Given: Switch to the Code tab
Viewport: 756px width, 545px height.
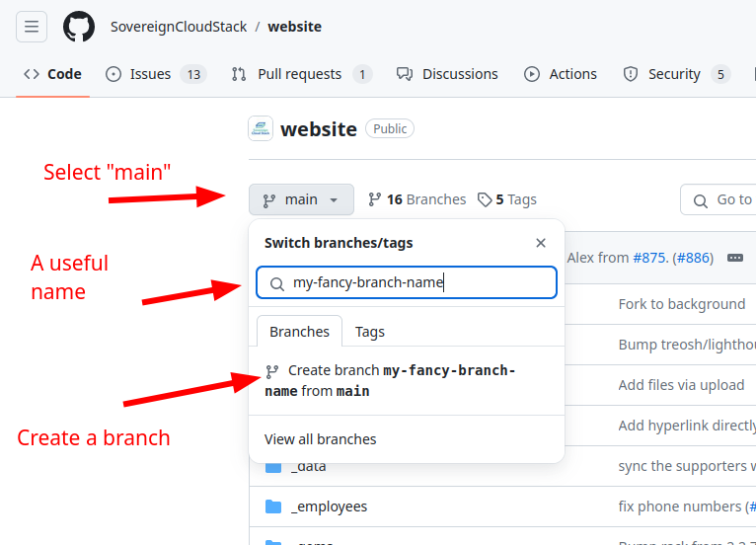Looking at the screenshot, I should [x=52, y=74].
